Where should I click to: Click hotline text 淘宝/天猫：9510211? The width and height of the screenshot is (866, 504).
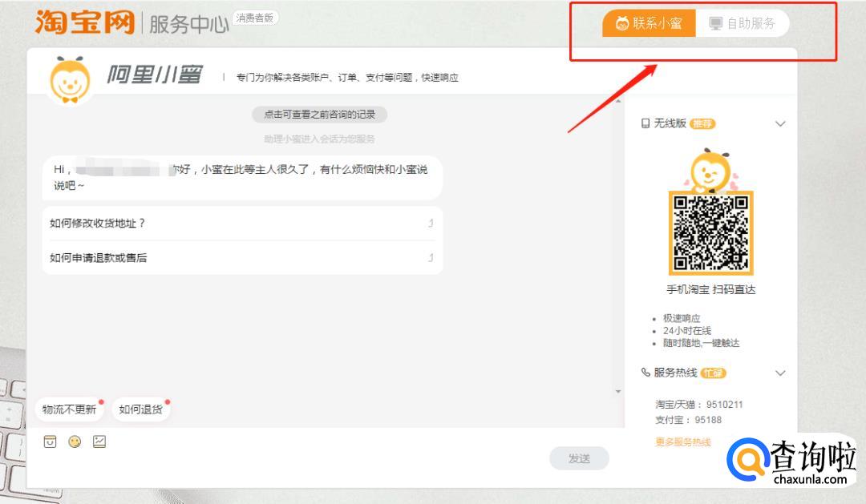[699, 405]
